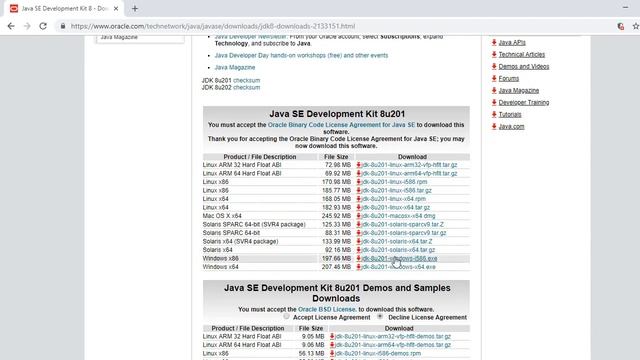The width and height of the screenshot is (640, 360).
Task: Click the download icon in the Linux ARM 32 JDK row
Action: coord(358,165)
